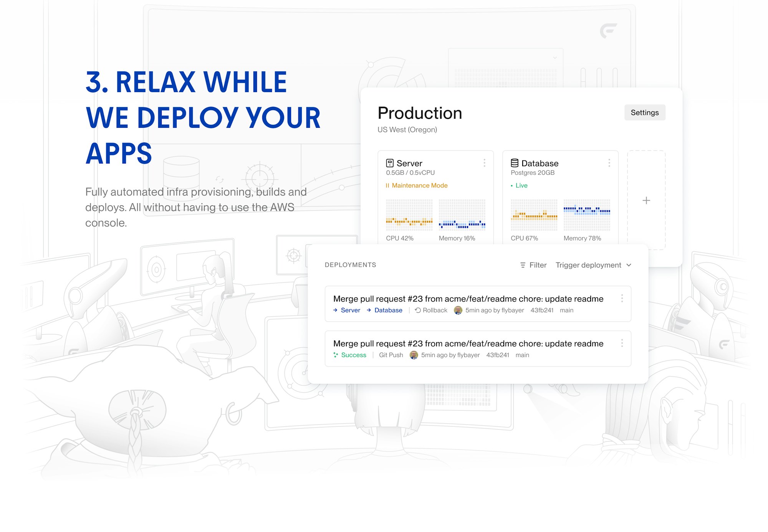Open second deployment row three-dot menu

[622, 343]
